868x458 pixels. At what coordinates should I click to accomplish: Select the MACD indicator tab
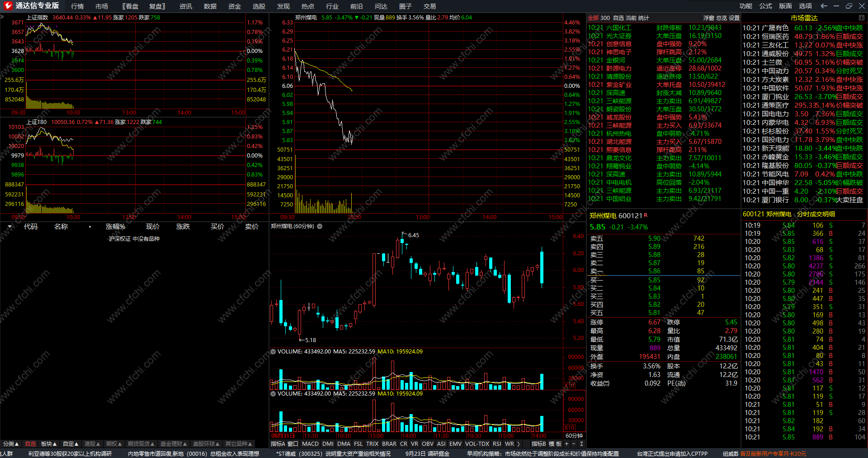click(310, 444)
